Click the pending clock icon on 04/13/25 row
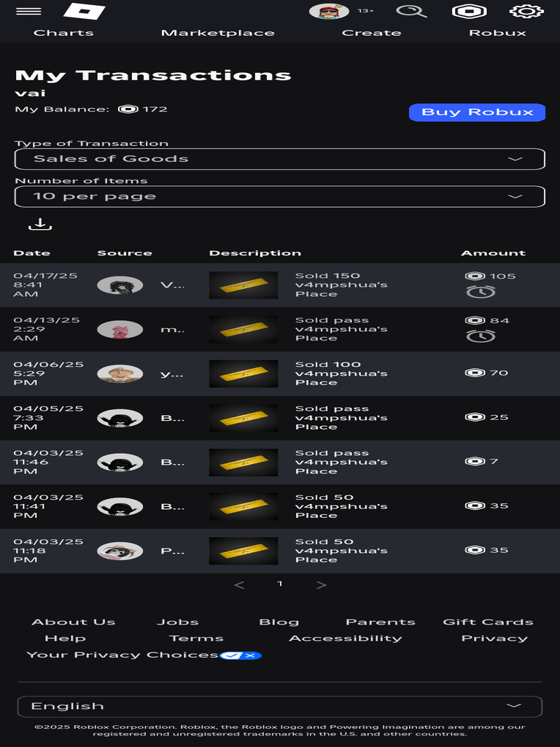560x747 pixels. (x=481, y=336)
